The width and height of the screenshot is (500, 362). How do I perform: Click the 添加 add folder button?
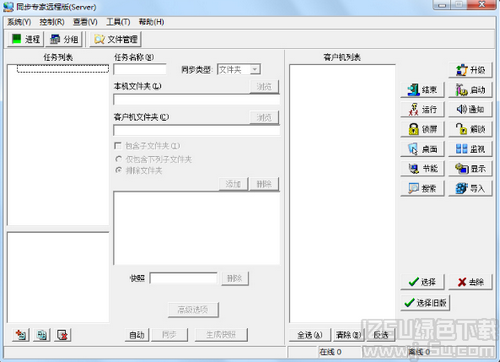pyautogui.click(x=233, y=184)
